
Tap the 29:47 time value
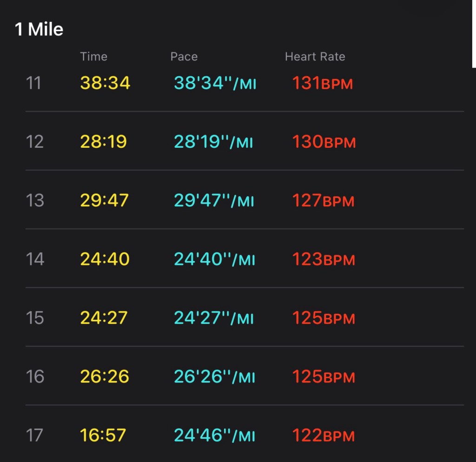coord(104,200)
